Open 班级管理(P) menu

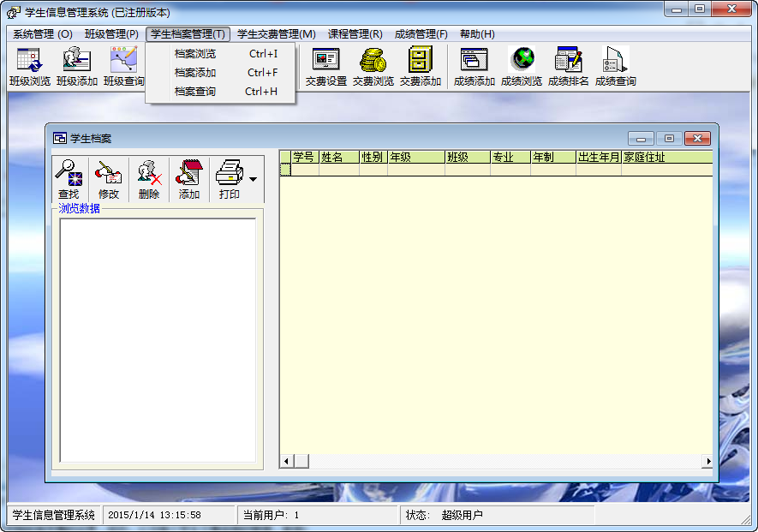[x=111, y=34]
